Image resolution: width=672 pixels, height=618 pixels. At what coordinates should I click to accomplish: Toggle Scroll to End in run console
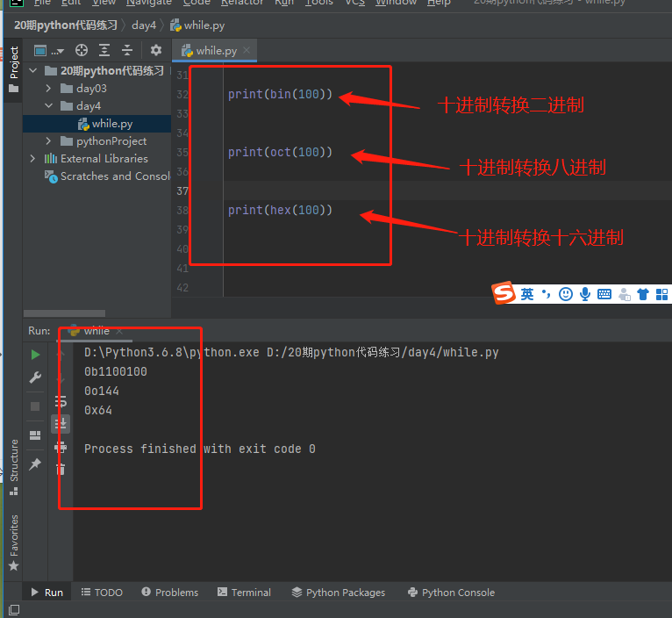click(x=61, y=424)
